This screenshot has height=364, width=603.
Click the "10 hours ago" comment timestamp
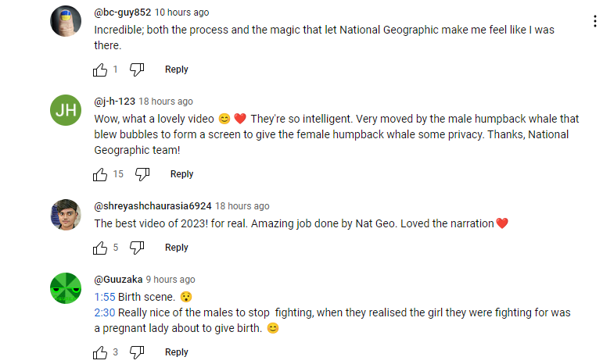click(x=181, y=12)
